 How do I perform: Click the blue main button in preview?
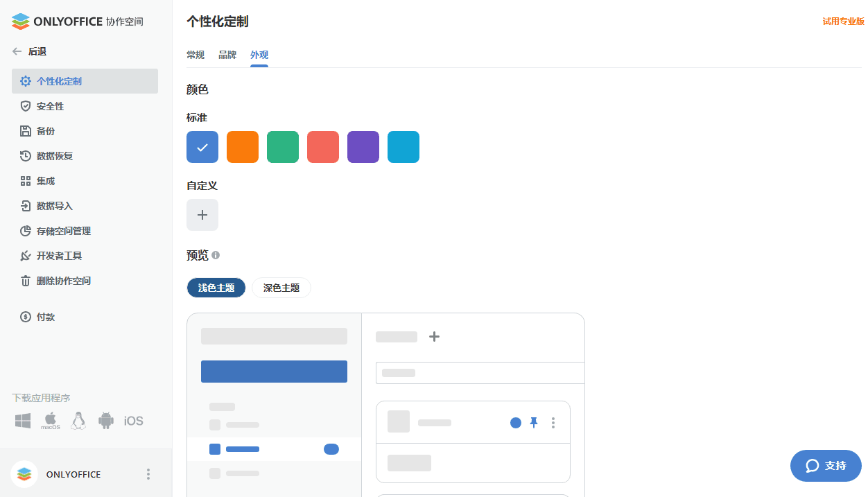point(274,372)
